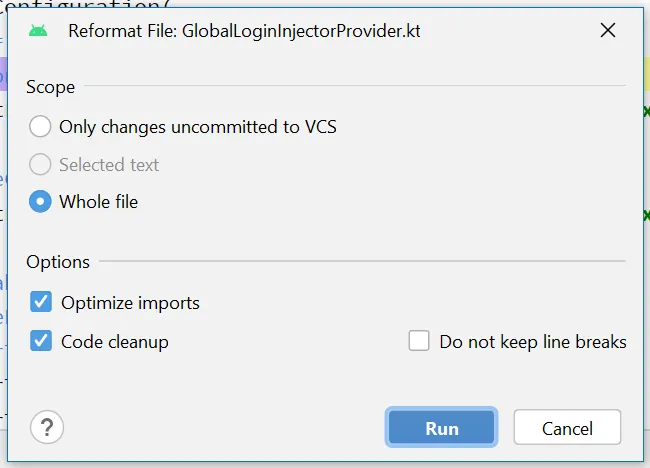Cancel the reformat dialog

click(567, 428)
